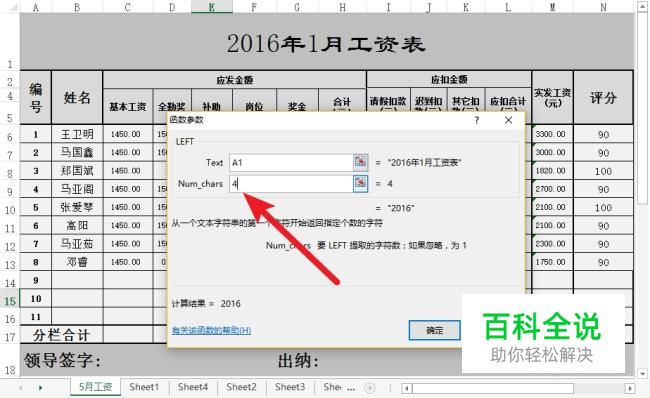Click the 1750.00 net salary cell
650x398 pixels.
click(553, 262)
